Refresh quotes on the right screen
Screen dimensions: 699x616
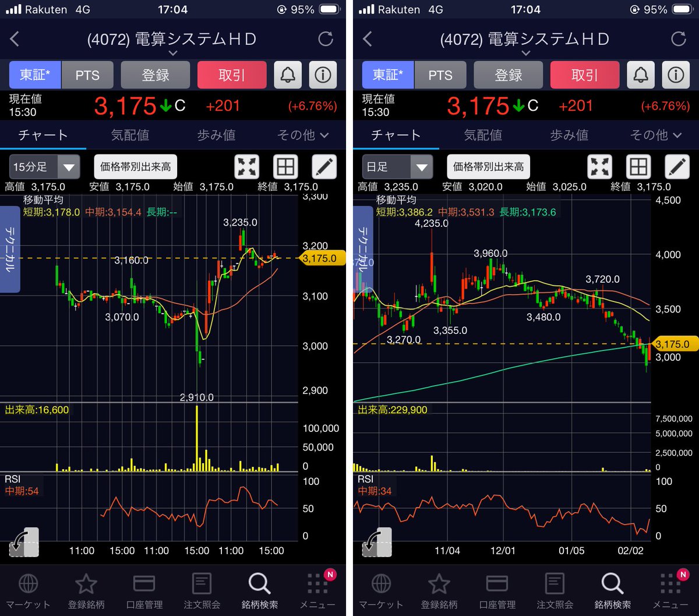[679, 39]
